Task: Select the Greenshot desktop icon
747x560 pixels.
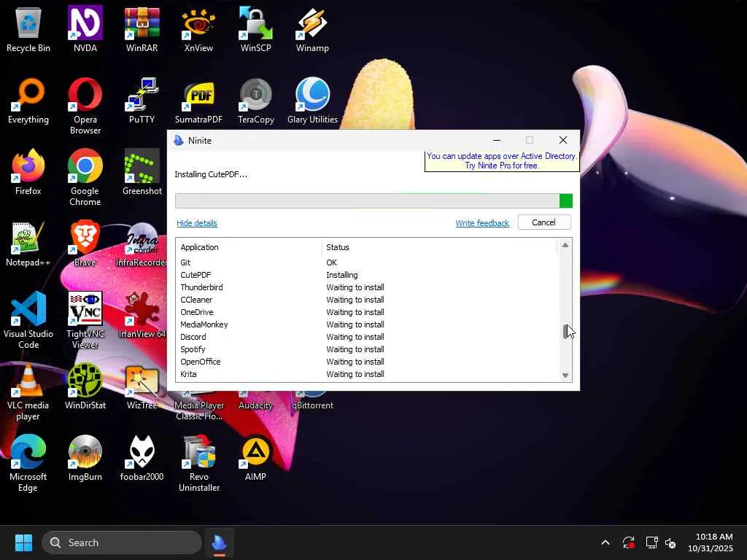Action: coord(142,172)
